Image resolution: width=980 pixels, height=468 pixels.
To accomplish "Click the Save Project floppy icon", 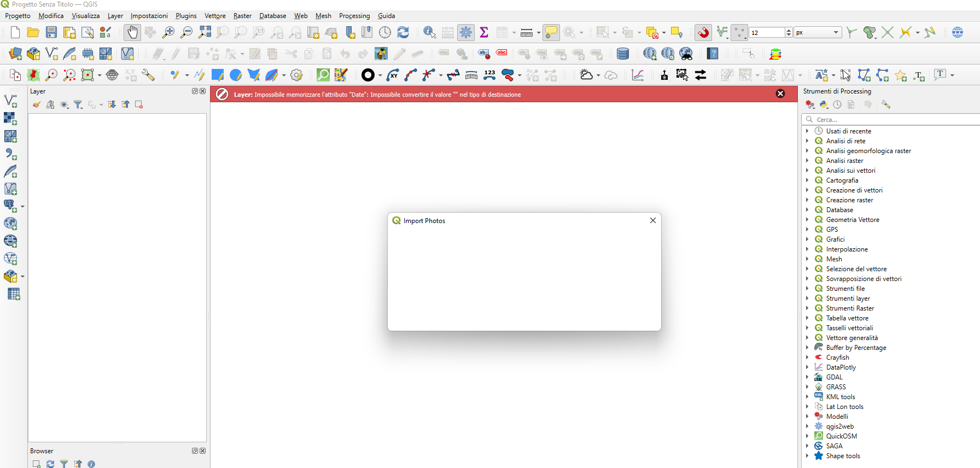I will [x=51, y=32].
